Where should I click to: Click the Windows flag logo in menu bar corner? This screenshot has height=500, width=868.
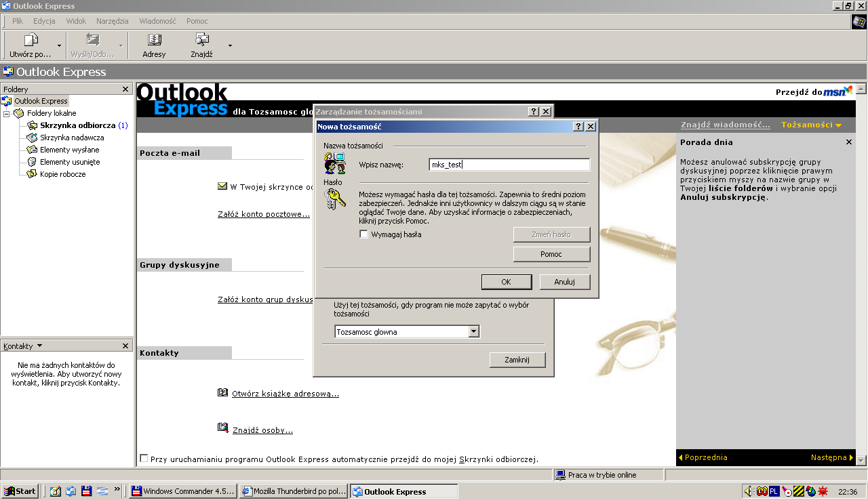pyautogui.click(x=859, y=22)
